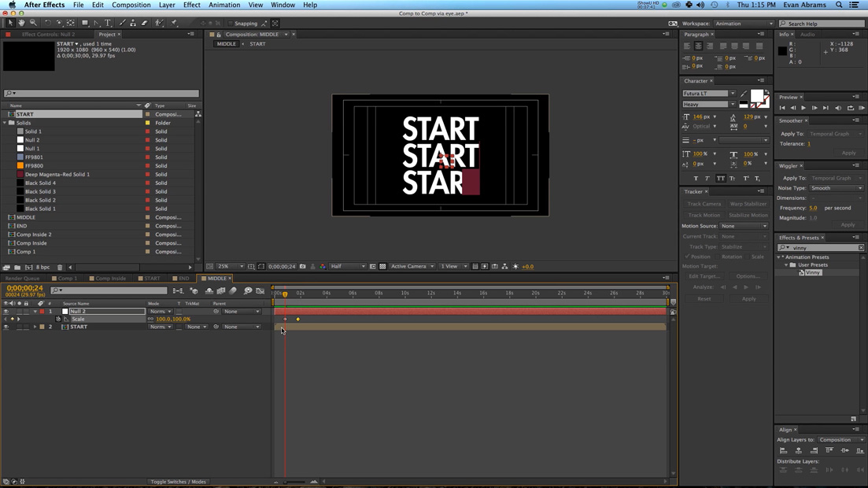Select the Rotation tool
The image size is (868, 488).
[47, 23]
